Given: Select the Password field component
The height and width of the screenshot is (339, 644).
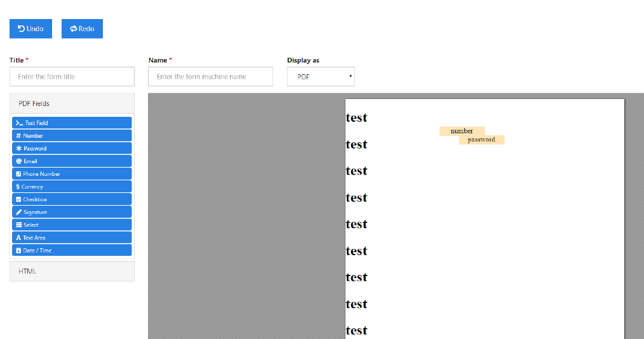Looking at the screenshot, I should click(x=72, y=148).
